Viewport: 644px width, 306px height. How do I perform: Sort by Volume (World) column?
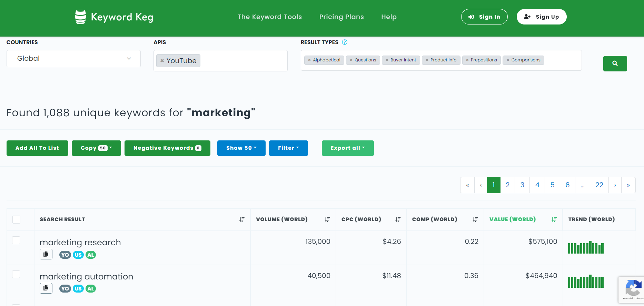tap(327, 219)
